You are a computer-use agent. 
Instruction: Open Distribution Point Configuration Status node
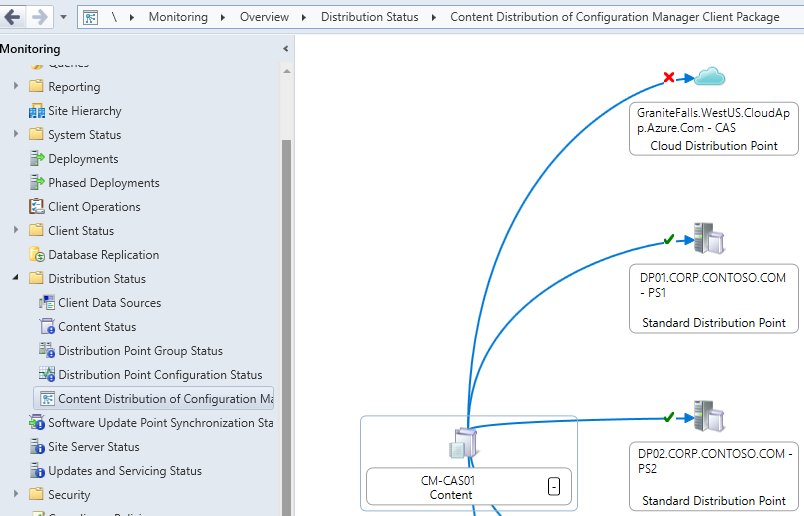point(160,375)
